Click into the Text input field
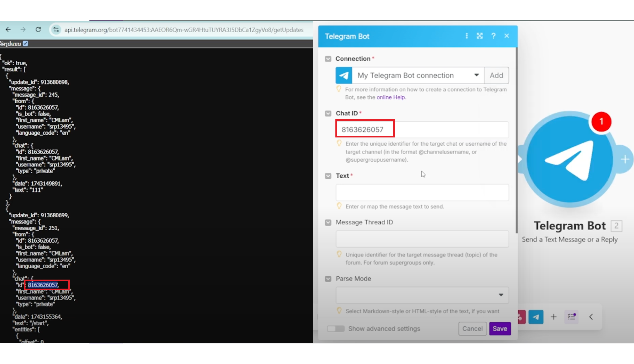634x364 pixels. coord(422,192)
